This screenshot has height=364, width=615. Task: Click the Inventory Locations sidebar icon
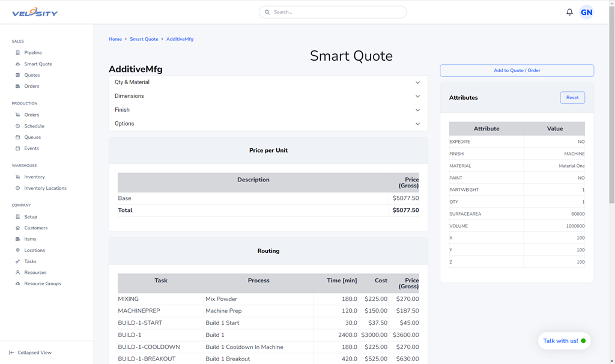pos(18,188)
